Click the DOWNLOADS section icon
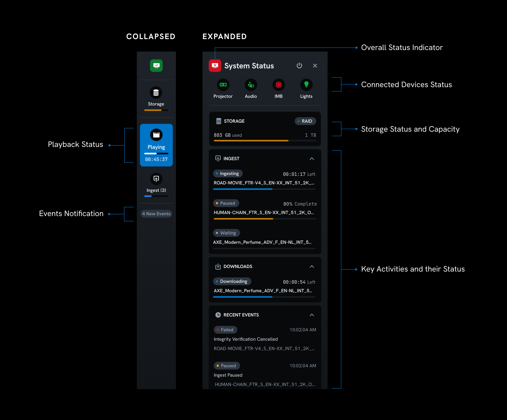This screenshot has height=420, width=507. [x=218, y=266]
